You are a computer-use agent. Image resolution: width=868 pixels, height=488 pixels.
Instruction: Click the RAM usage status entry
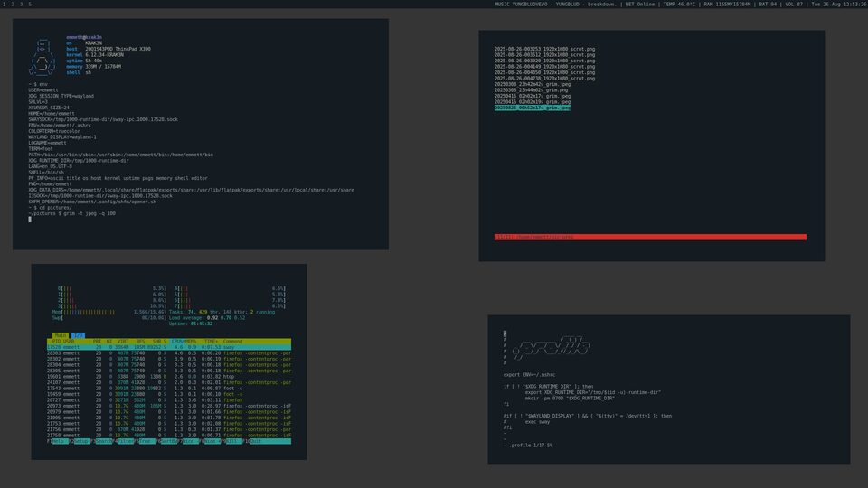coord(727,4)
